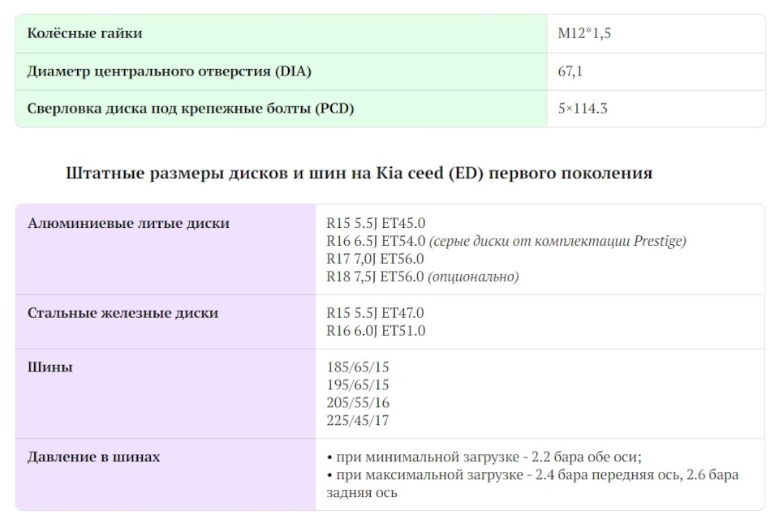The height and width of the screenshot is (532, 779).
Task: Select tire size 225/45/17
Action: click(x=358, y=421)
